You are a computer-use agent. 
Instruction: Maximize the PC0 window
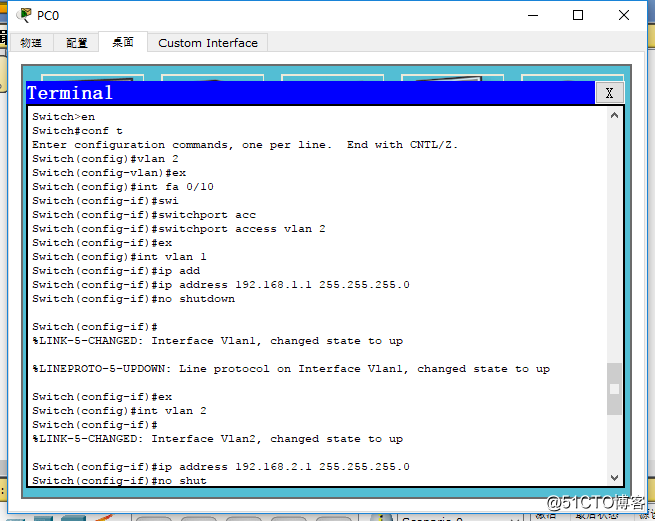[578, 15]
